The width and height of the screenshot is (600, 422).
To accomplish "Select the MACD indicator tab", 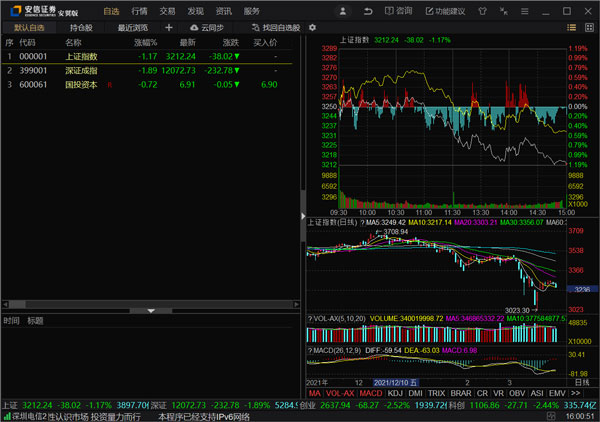I will [370, 393].
